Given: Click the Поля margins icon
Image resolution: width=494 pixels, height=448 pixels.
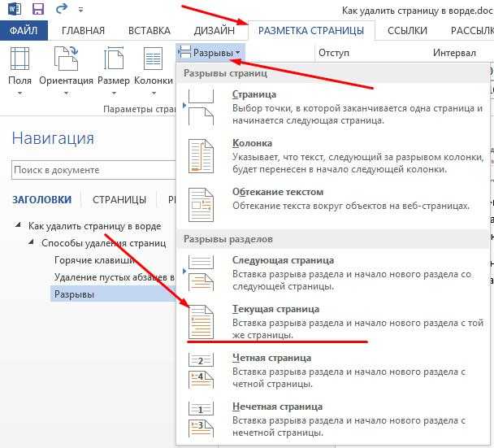Looking at the screenshot, I should point(19,59).
